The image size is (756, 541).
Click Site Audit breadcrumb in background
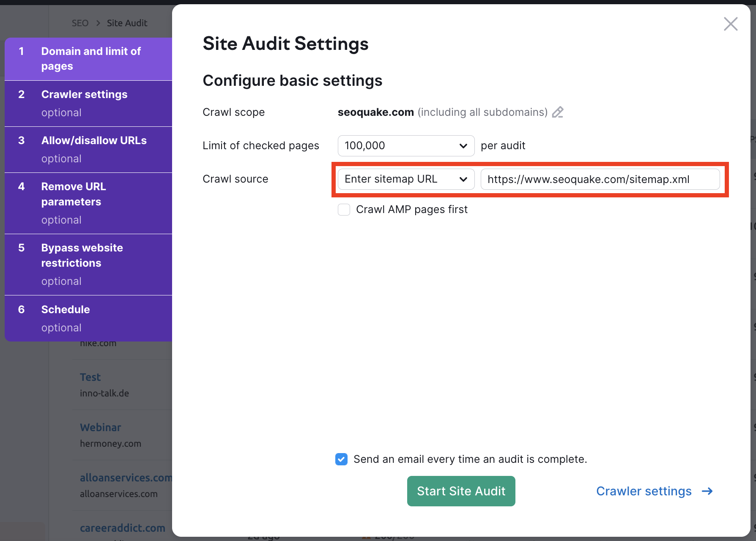coord(127,23)
